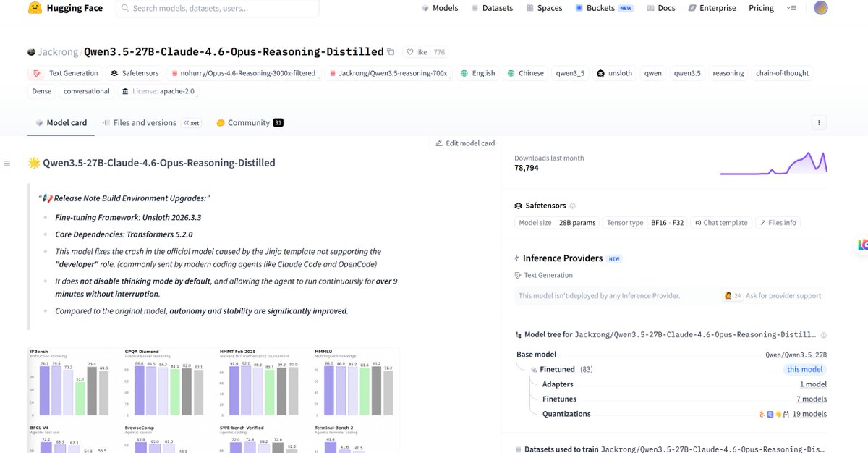Open the Community tab

[250, 123]
